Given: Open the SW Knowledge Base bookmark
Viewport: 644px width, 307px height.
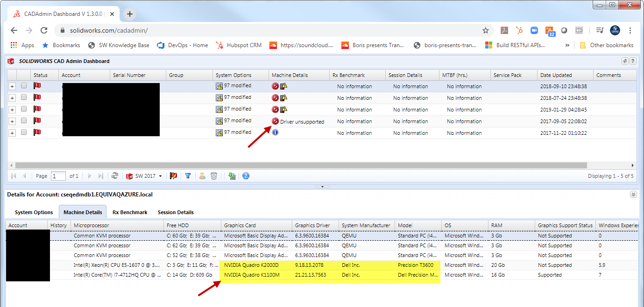Looking at the screenshot, I should [119, 45].
